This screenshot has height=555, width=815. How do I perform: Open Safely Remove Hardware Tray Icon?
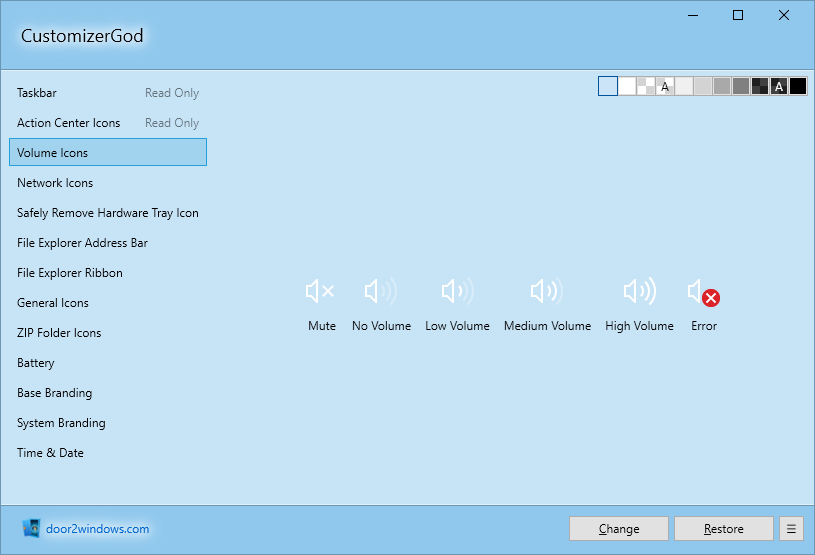click(108, 213)
